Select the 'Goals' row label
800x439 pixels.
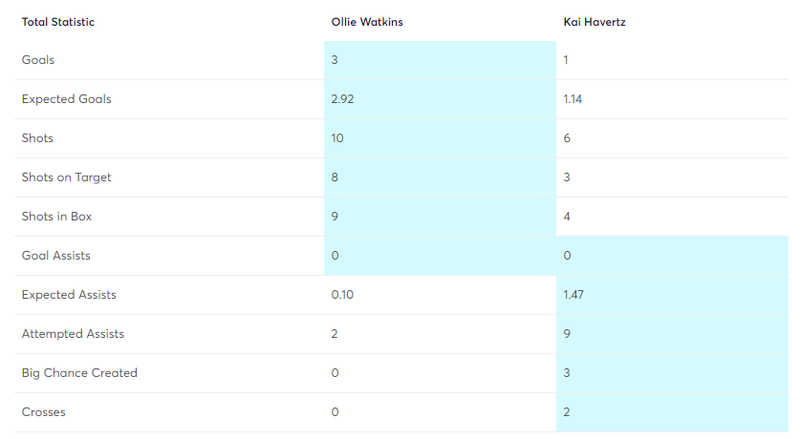(38, 60)
